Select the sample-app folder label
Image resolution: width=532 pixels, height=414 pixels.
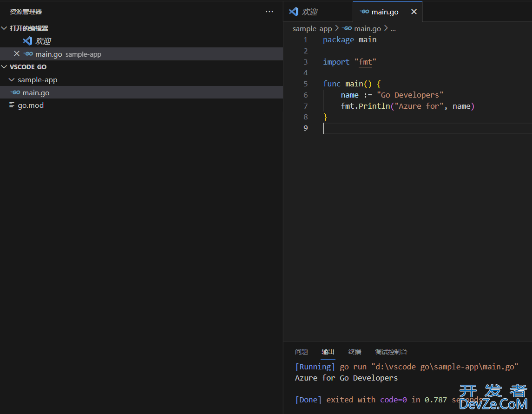[37, 80]
